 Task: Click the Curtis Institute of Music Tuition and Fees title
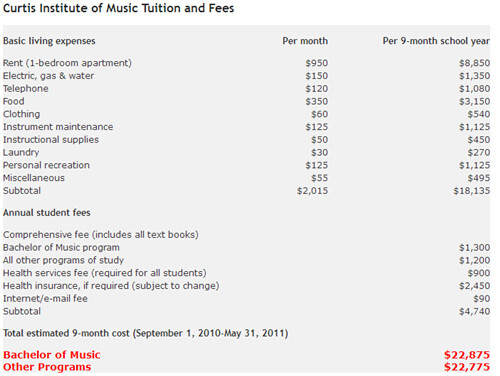118,8
